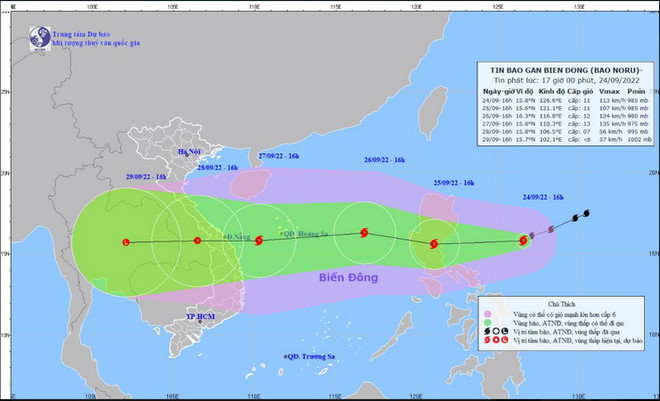Click the Hà Nội label on the map
This screenshot has height=401, width=660.
(x=190, y=151)
